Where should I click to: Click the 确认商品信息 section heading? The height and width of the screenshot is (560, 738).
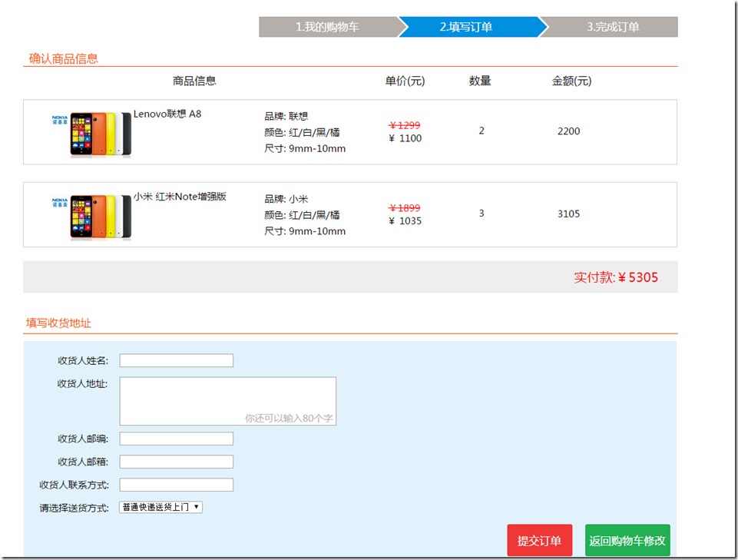(64, 59)
